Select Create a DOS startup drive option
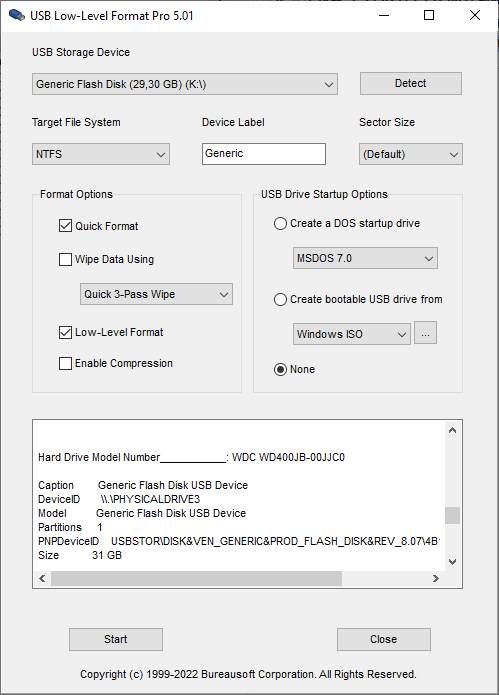The image size is (499, 695). (x=280, y=223)
